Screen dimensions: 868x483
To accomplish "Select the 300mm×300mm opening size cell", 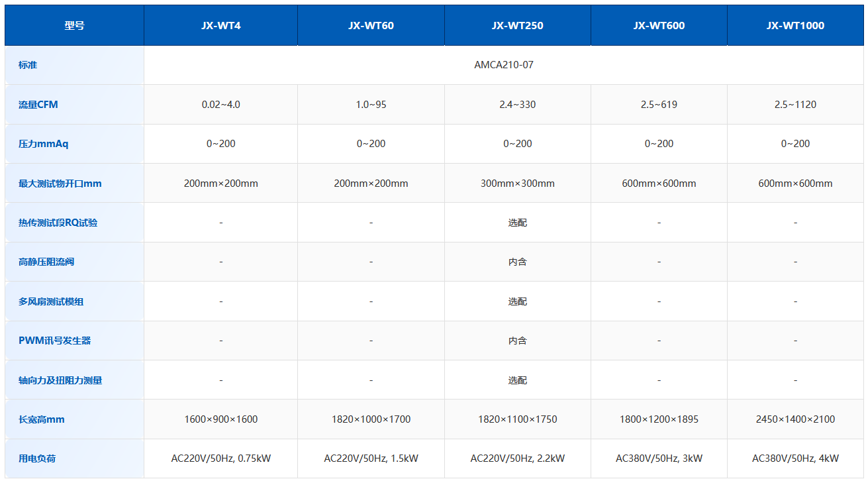I will point(517,184).
